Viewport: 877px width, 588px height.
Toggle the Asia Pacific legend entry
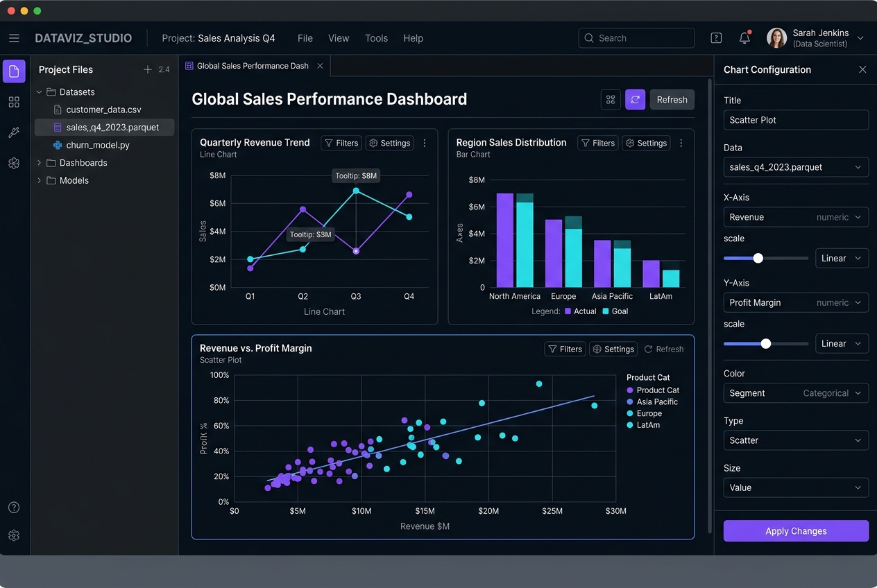tap(652, 401)
